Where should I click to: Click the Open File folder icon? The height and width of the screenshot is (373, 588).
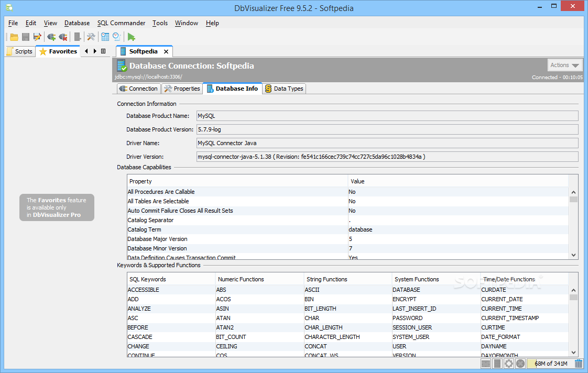click(x=14, y=37)
